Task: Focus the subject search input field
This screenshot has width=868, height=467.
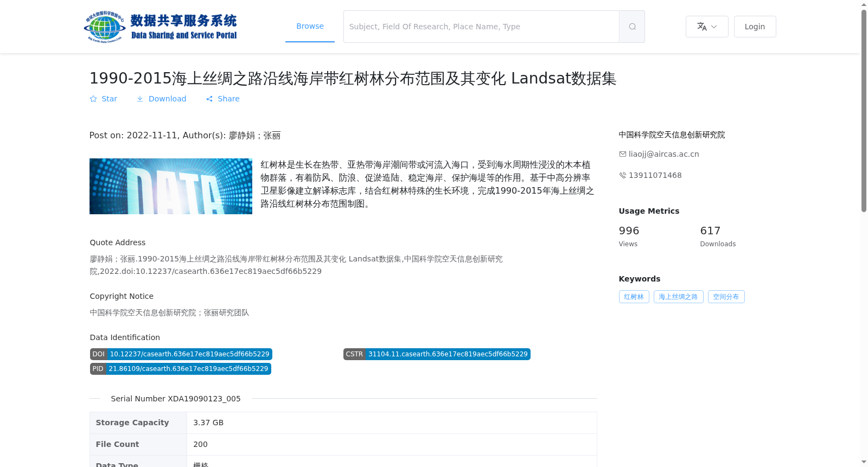Action: click(x=481, y=27)
